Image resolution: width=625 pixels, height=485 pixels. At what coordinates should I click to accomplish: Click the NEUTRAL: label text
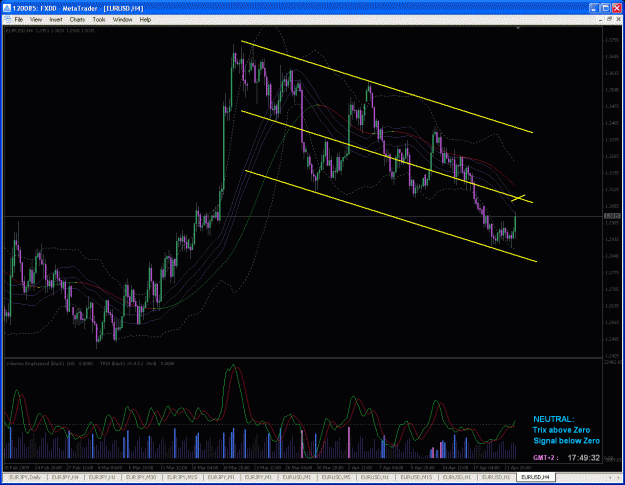point(554,419)
